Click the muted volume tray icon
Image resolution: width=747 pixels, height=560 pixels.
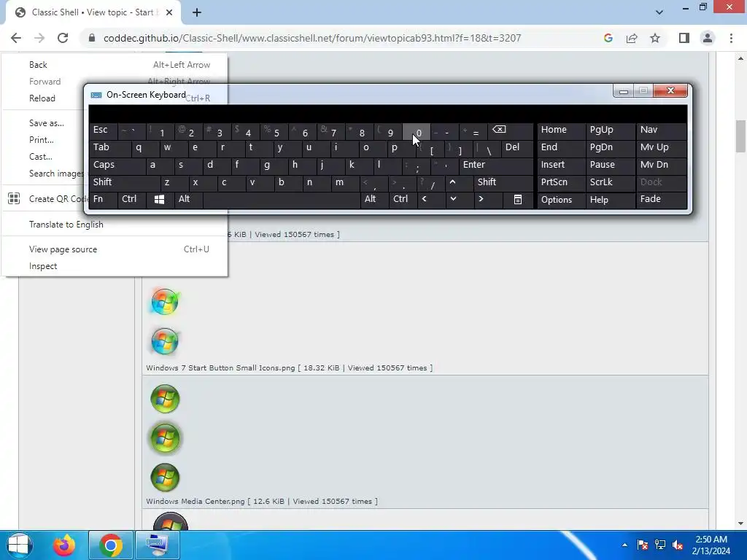click(x=678, y=545)
